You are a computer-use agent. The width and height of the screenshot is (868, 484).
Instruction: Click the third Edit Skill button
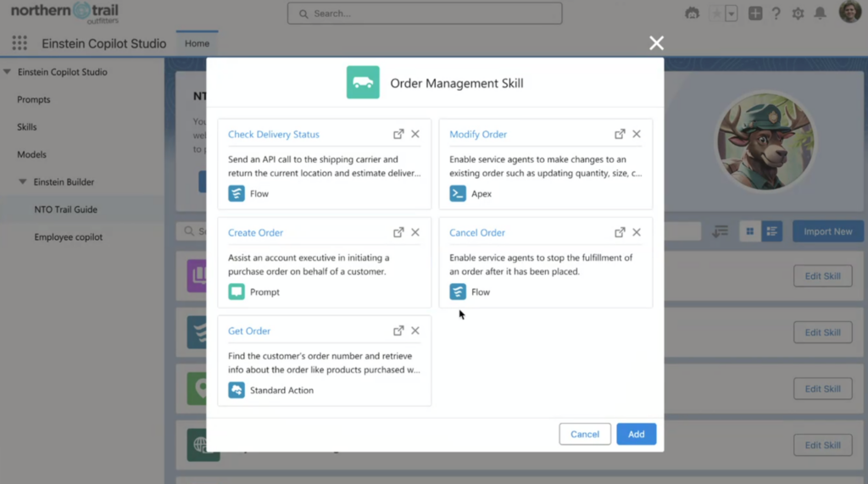tap(822, 389)
